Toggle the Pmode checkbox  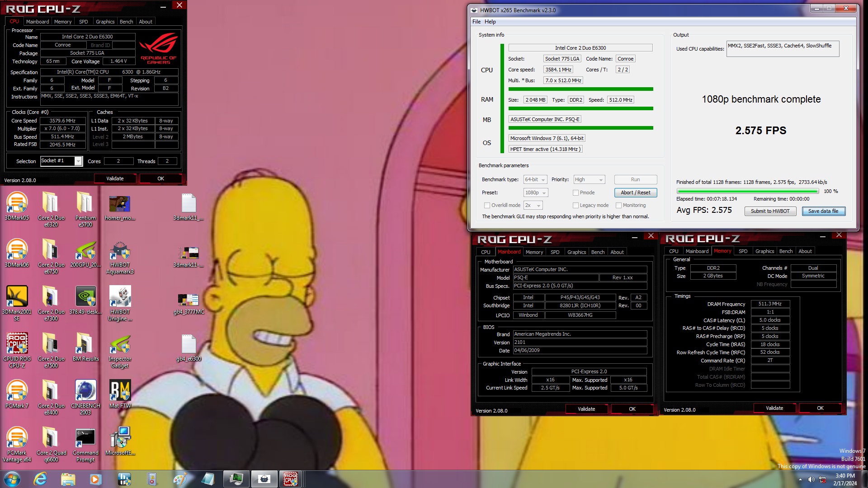coord(576,192)
